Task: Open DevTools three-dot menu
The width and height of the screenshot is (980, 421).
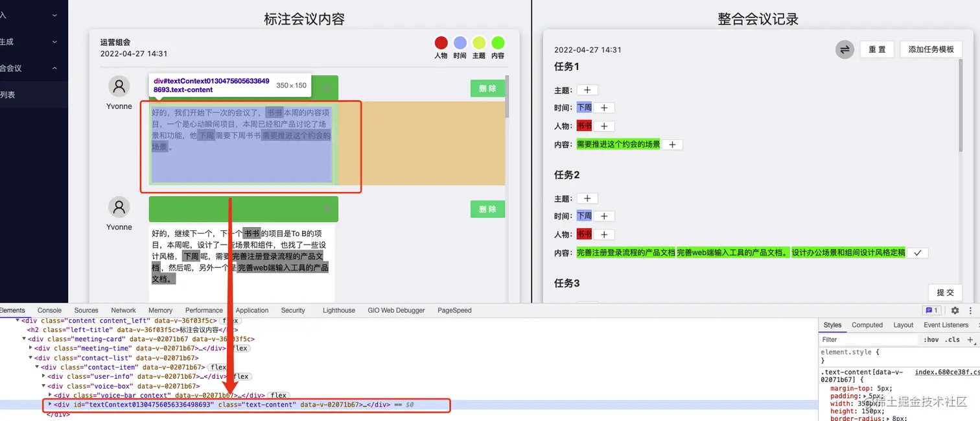Action: (x=970, y=311)
